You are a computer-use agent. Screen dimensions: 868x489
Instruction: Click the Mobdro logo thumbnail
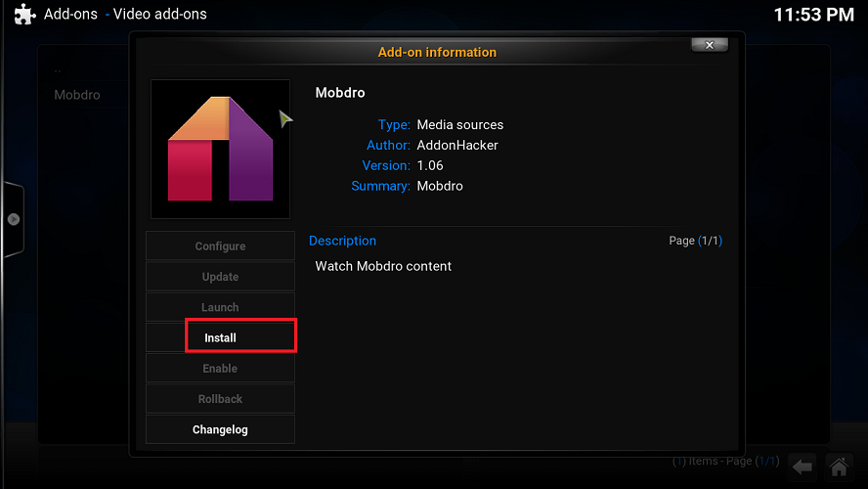(220, 149)
